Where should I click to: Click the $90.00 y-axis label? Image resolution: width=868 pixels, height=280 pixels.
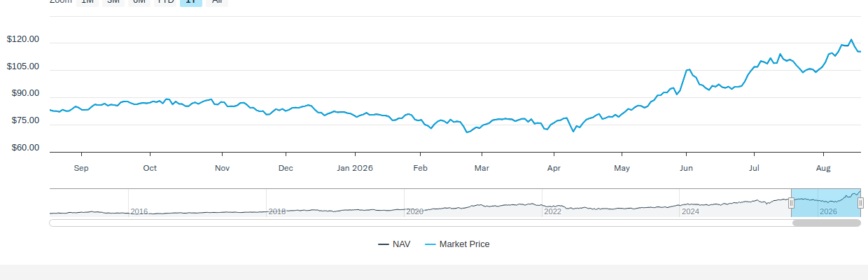(25, 94)
